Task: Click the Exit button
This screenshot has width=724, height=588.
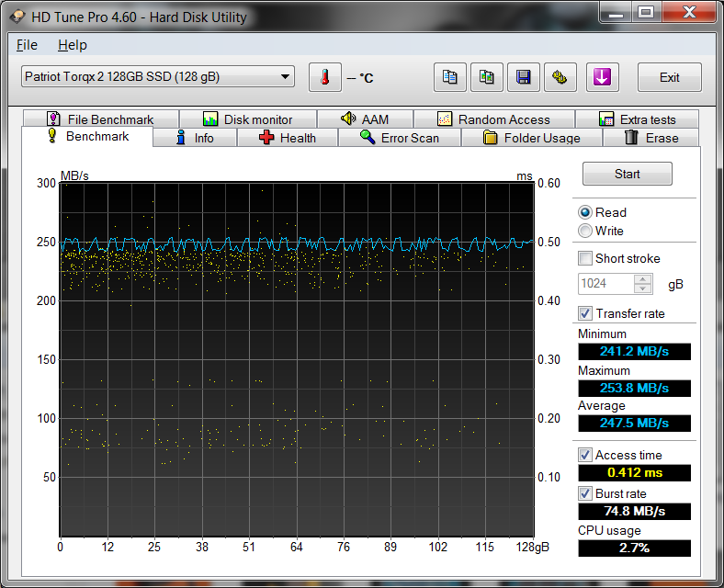Action: 669,77
